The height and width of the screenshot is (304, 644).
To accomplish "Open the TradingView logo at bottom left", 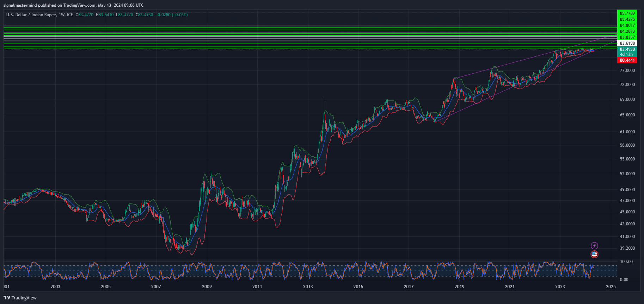I will click(x=20, y=298).
